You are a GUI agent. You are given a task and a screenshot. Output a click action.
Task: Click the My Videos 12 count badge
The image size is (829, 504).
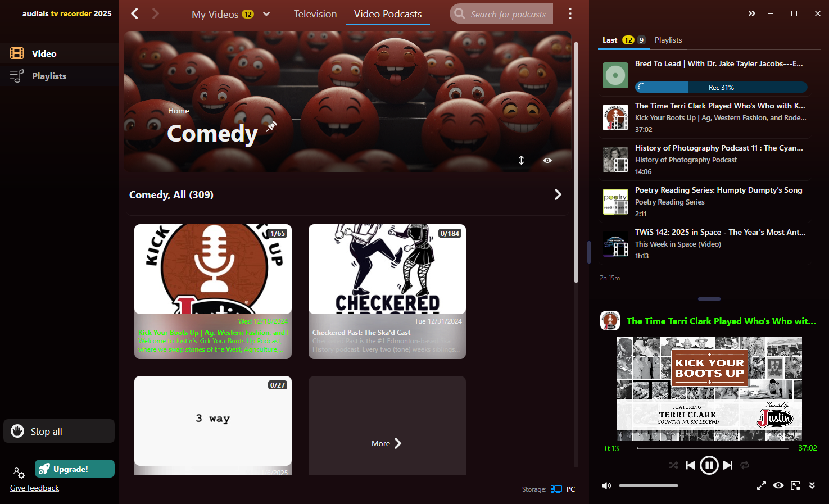(248, 14)
